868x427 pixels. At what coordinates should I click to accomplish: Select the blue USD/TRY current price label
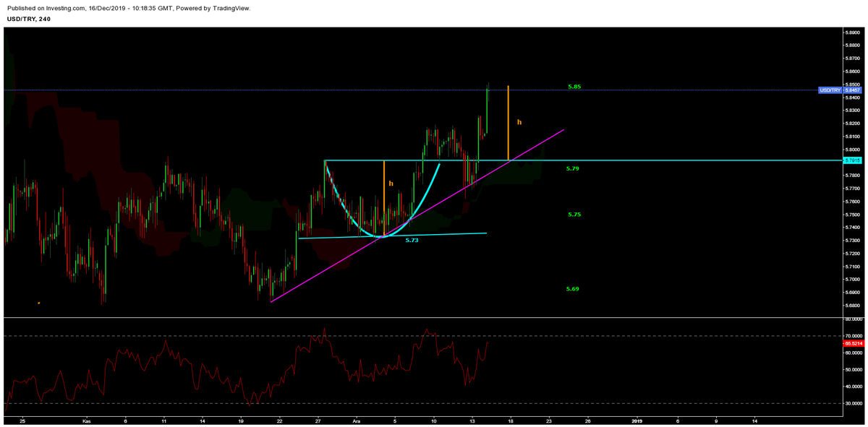(841, 90)
